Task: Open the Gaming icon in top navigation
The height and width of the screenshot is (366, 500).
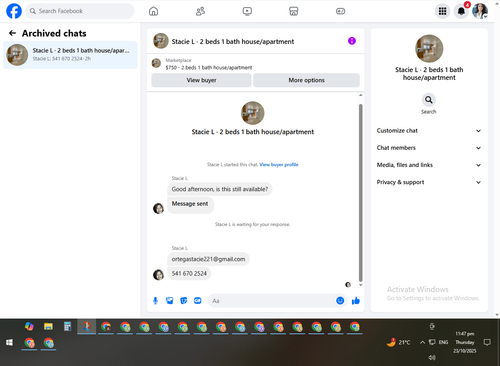Action: (x=340, y=11)
